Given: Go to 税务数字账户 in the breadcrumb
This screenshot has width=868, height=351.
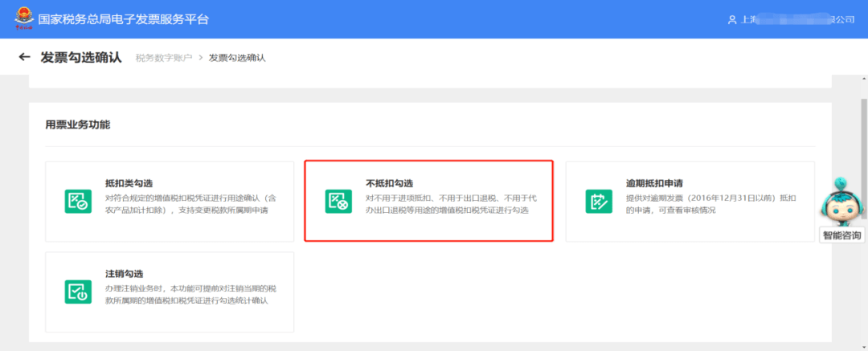Looking at the screenshot, I should coord(164,58).
